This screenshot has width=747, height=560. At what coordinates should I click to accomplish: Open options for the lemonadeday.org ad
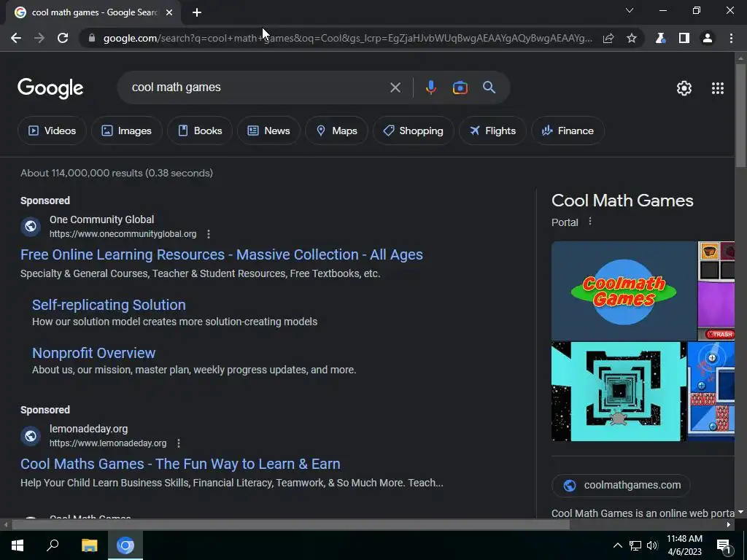[x=179, y=443]
